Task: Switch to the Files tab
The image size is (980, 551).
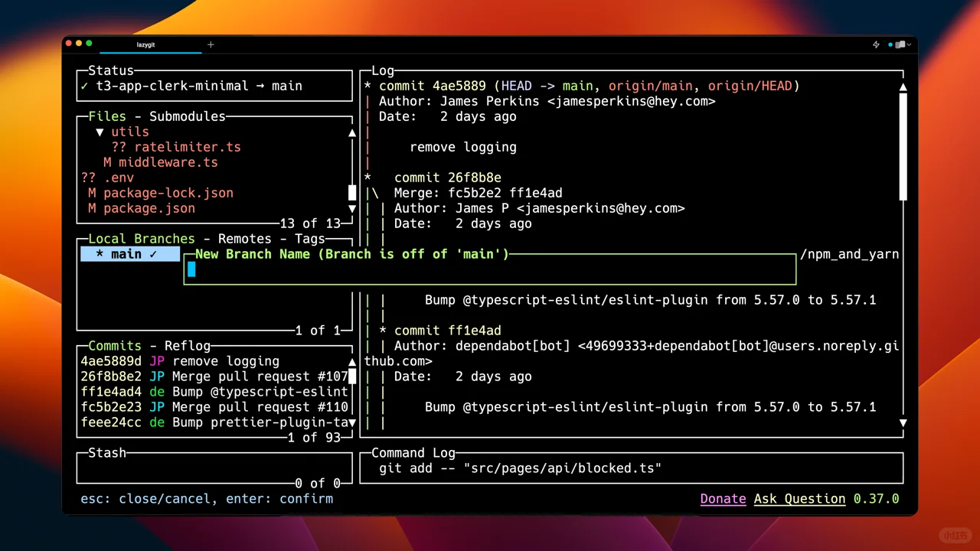Action: (107, 116)
